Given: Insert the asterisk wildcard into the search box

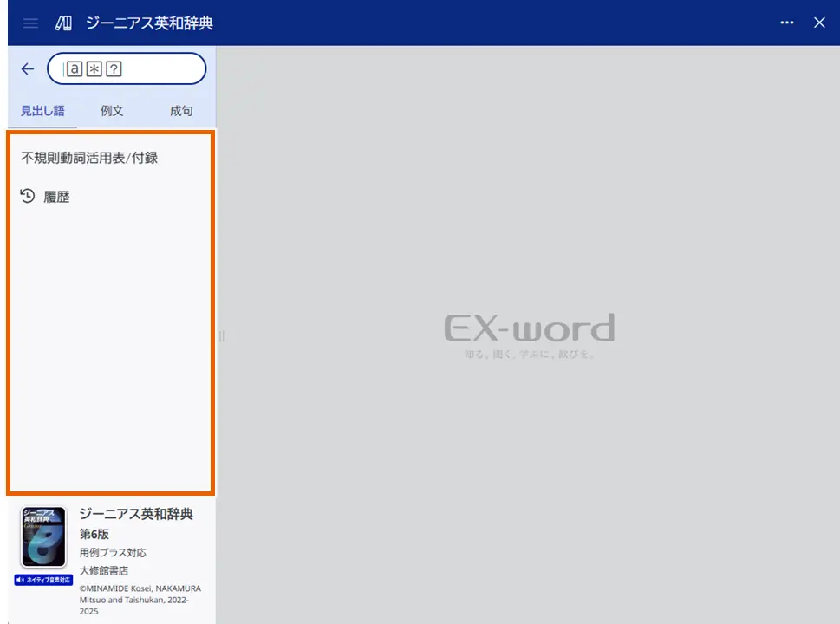Looking at the screenshot, I should tap(95, 68).
